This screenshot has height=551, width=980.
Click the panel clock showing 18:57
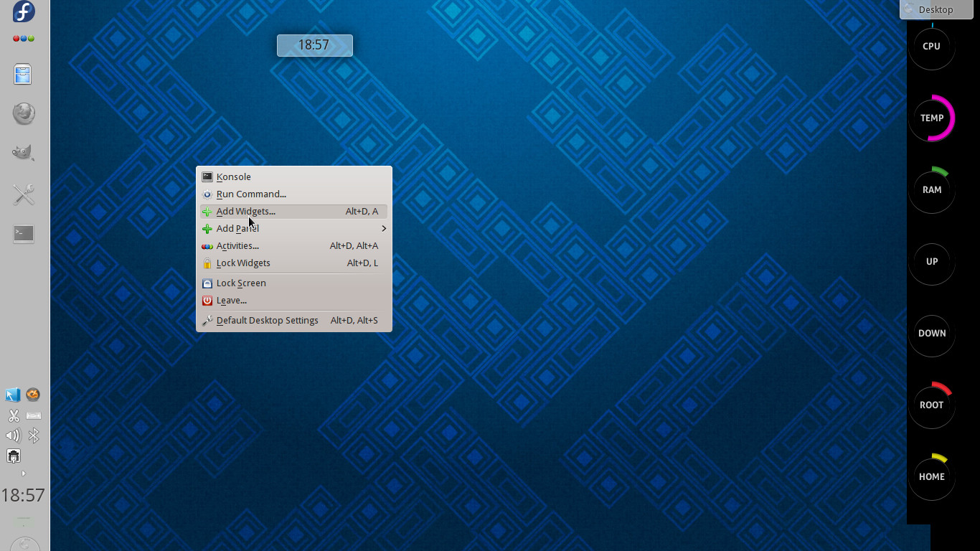(x=23, y=495)
